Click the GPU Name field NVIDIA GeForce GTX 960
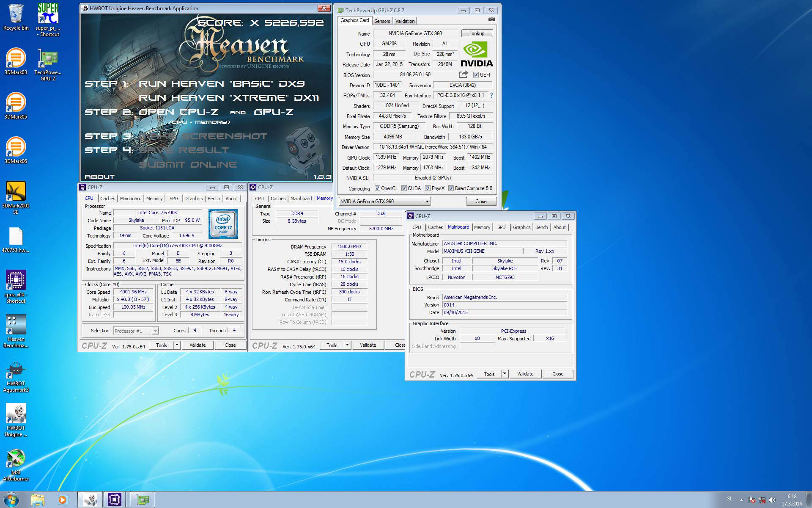 [415, 33]
